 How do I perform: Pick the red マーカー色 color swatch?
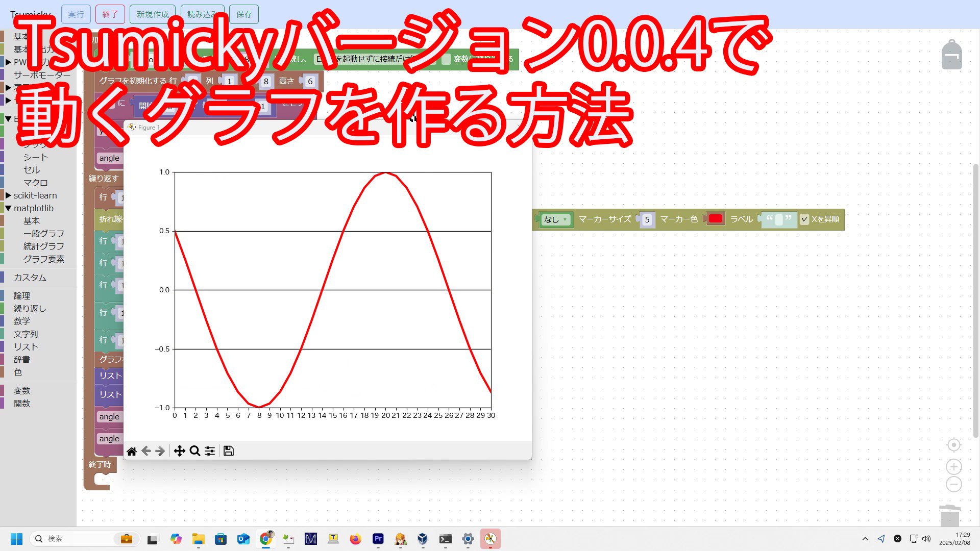(x=715, y=219)
